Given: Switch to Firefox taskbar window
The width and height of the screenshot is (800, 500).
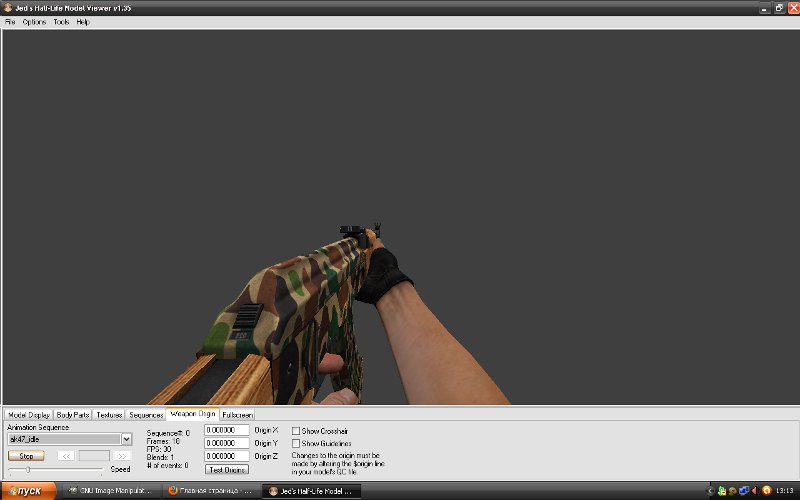Looking at the screenshot, I should [x=210, y=491].
